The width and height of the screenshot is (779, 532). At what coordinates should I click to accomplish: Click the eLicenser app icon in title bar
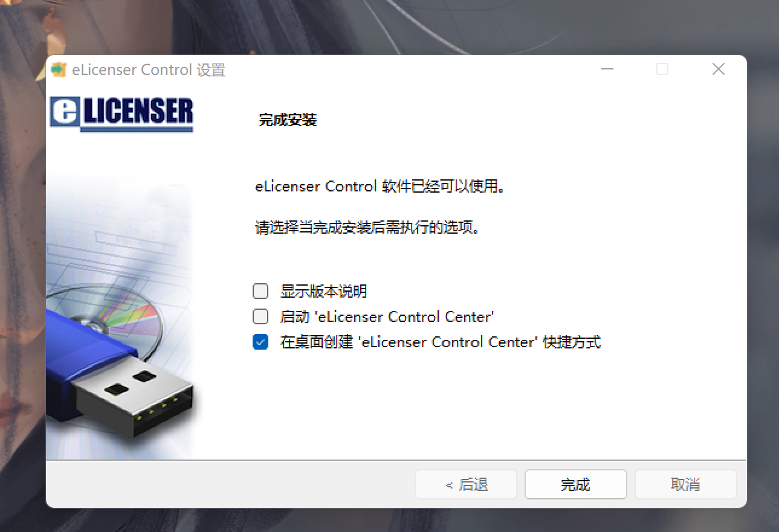[58, 69]
